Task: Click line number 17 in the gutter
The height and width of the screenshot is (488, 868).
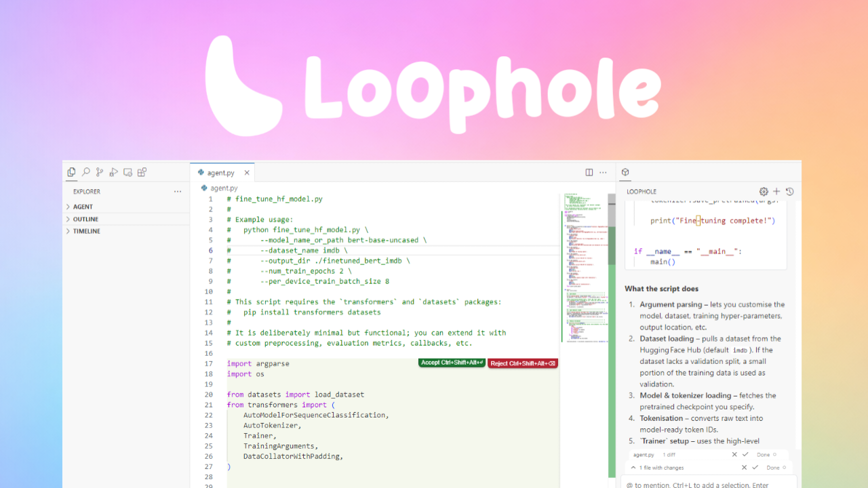Action: pyautogui.click(x=210, y=363)
